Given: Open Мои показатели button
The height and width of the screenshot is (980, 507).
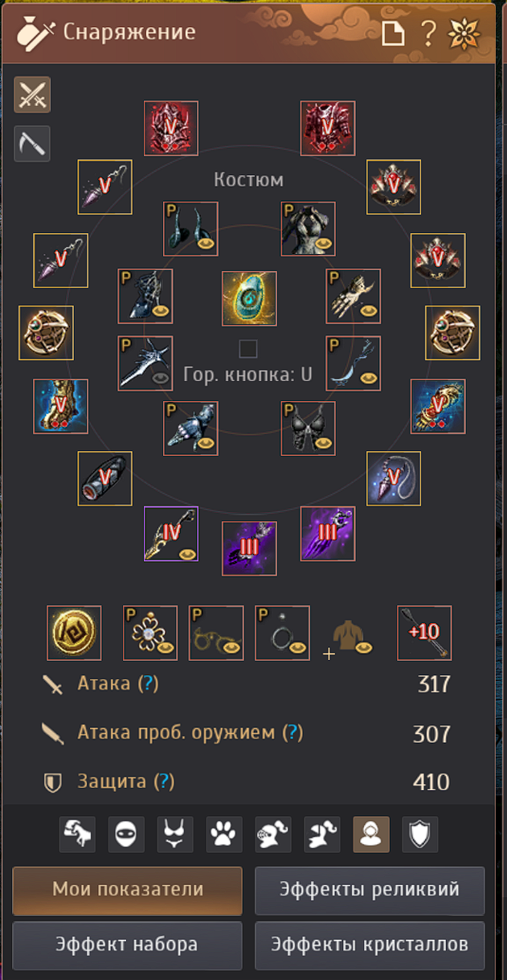Looking at the screenshot, I should pyautogui.click(x=128, y=890).
